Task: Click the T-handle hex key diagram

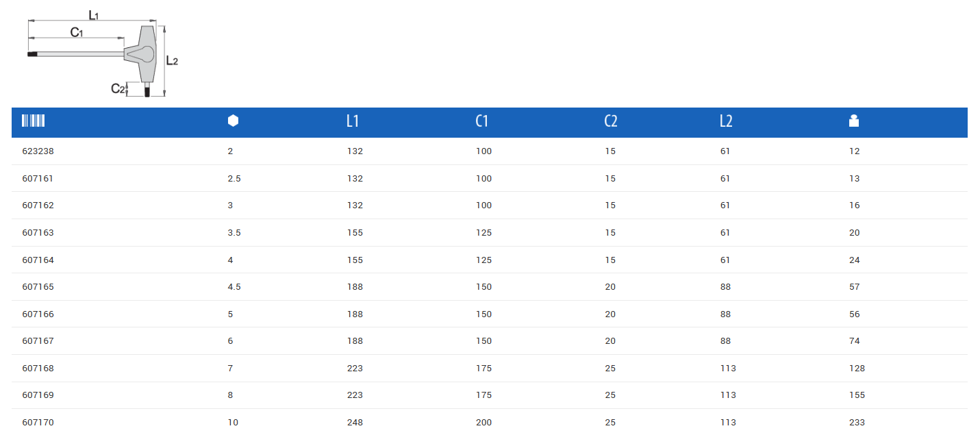Action: click(103, 55)
